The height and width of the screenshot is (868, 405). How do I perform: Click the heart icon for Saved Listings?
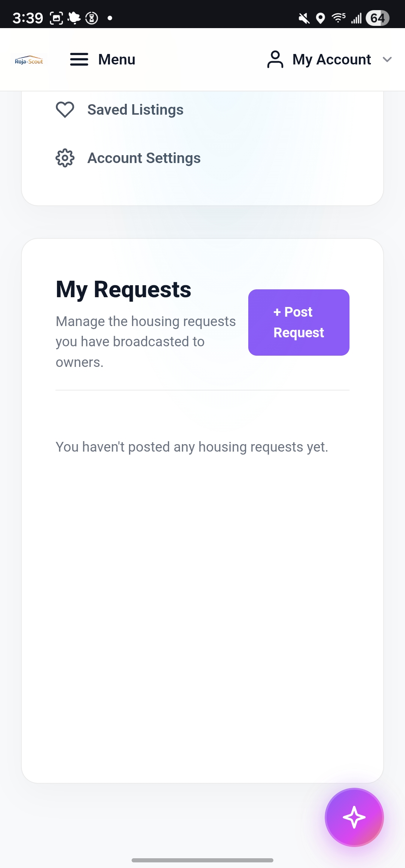[65, 110]
